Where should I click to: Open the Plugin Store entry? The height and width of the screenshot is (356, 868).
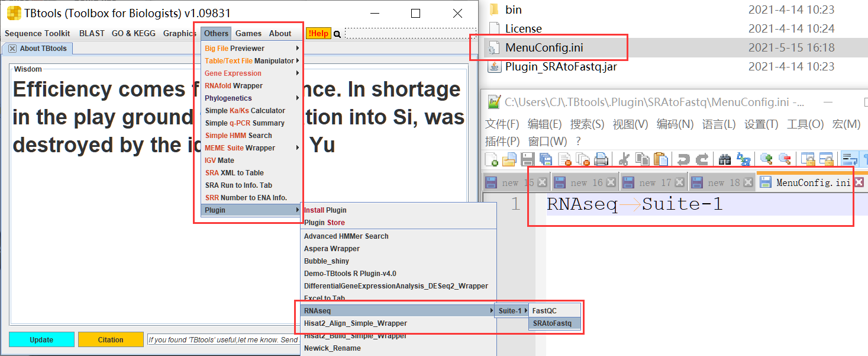[x=398, y=223]
